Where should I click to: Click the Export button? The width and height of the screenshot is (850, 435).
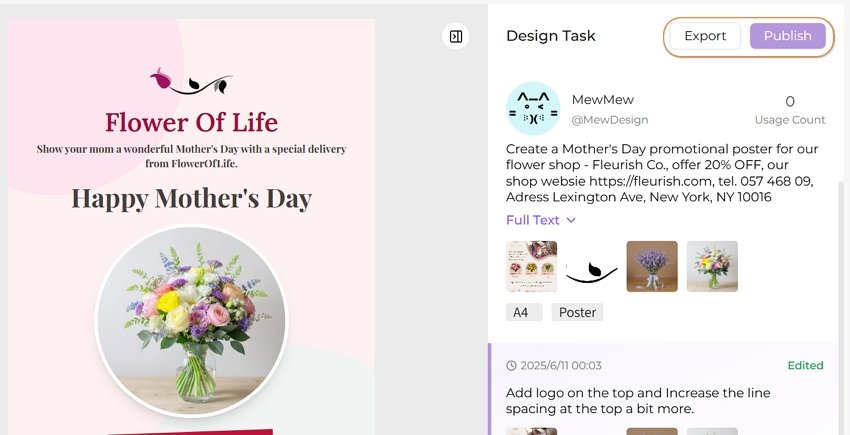(705, 36)
